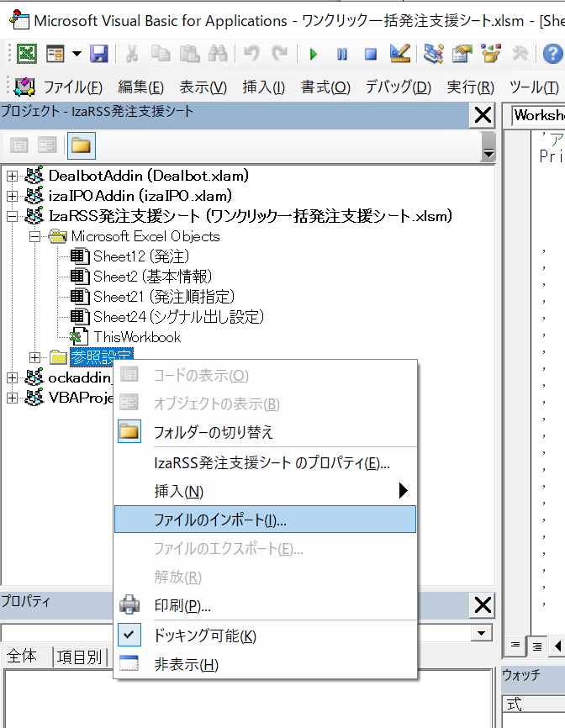565x728 pixels.
Task: Expand the 参照設定 folder node
Action: coord(34,357)
